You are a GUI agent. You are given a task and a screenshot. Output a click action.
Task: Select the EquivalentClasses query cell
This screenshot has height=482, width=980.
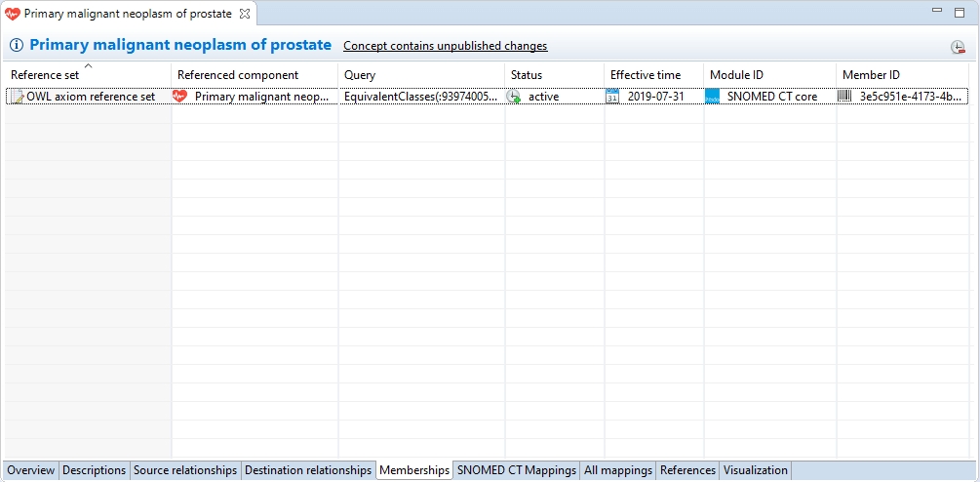420,97
